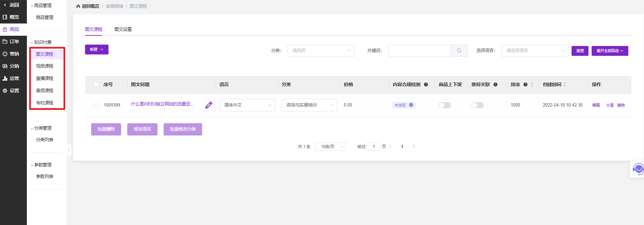Open the 分类 filter dropdown

coord(320,51)
